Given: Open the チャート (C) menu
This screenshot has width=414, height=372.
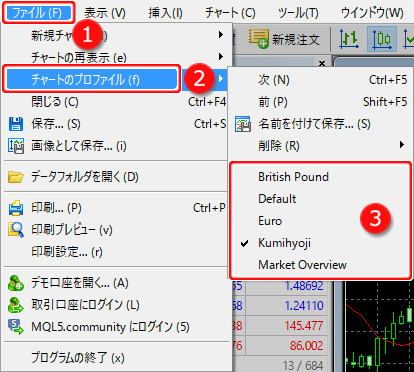Looking at the screenshot, I should [x=230, y=13].
